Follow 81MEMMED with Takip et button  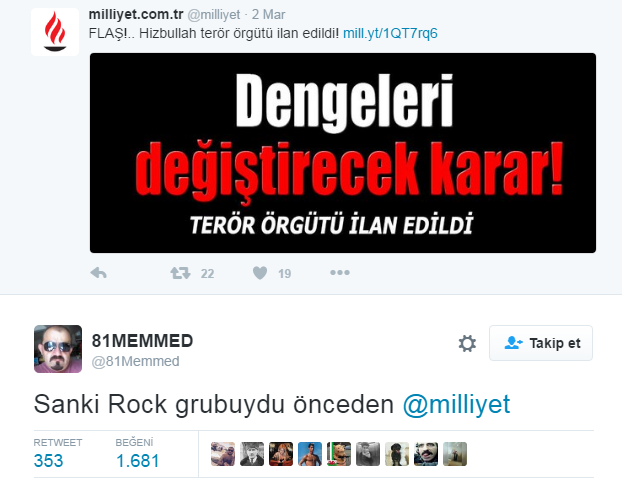(541, 343)
